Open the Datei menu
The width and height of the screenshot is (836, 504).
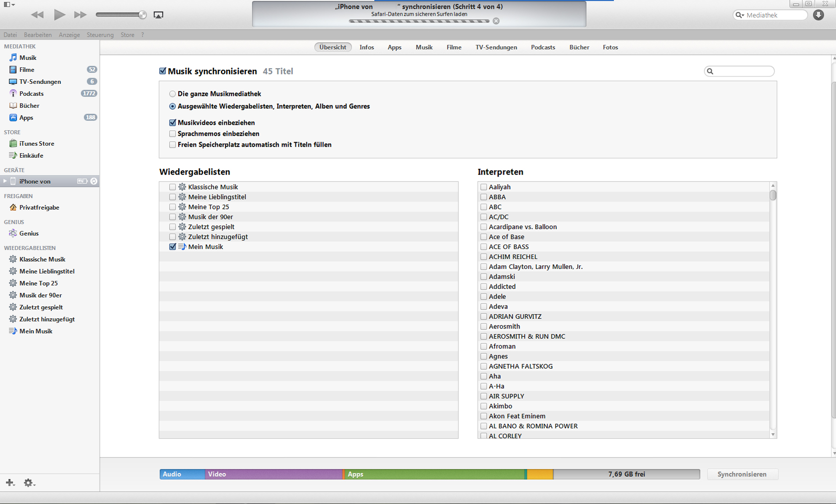10,35
